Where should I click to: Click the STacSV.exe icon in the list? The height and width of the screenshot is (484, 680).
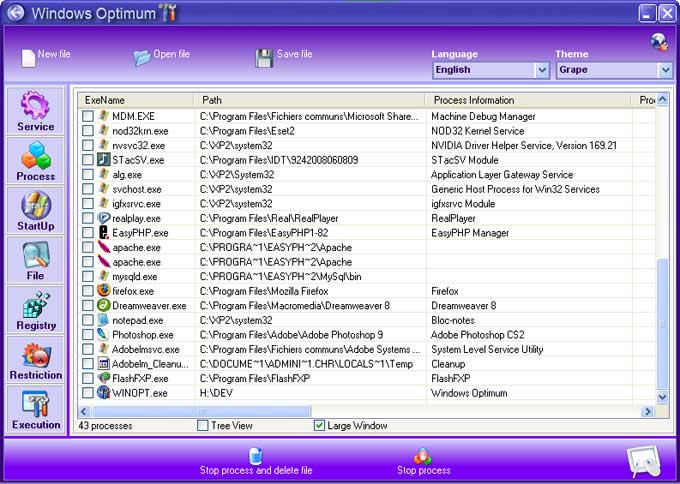pos(104,160)
